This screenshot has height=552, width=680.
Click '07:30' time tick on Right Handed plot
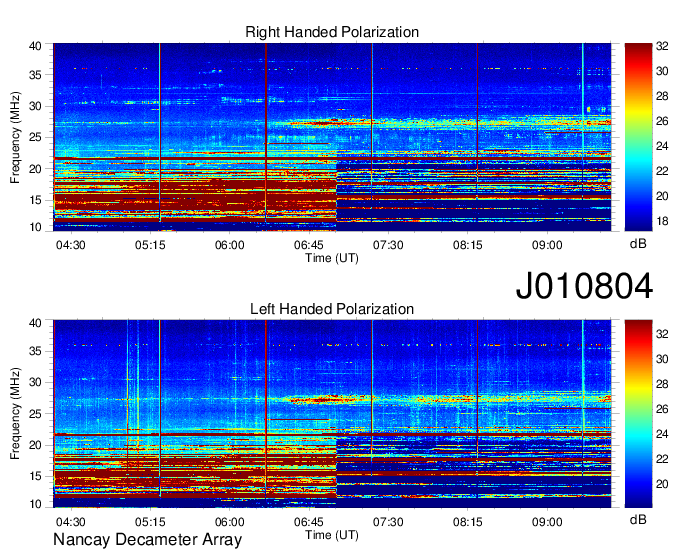388,245
